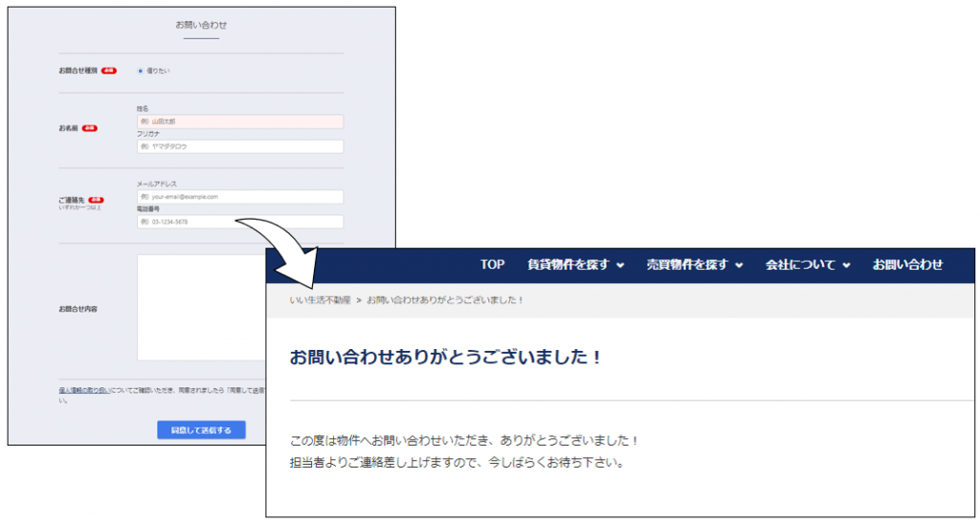Click the breadcrumb's お問い合わせありがとうございました！ entry
Screen dimensions: 980x524
(445, 300)
